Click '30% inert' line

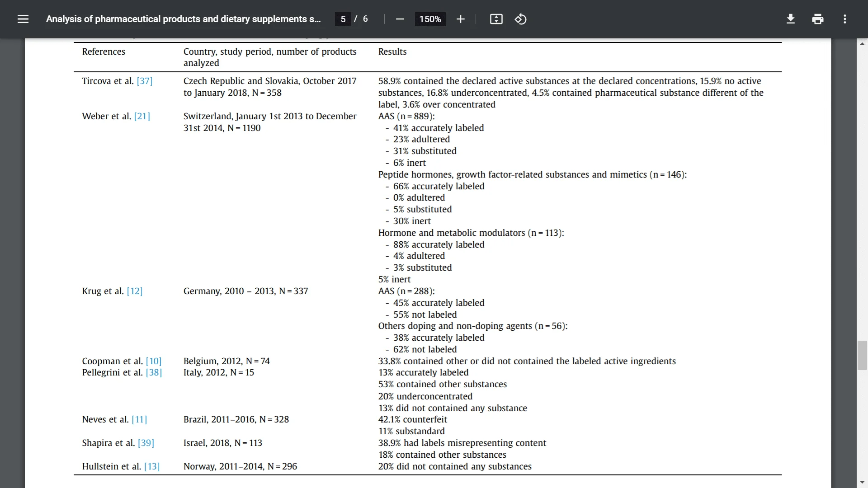click(x=412, y=221)
